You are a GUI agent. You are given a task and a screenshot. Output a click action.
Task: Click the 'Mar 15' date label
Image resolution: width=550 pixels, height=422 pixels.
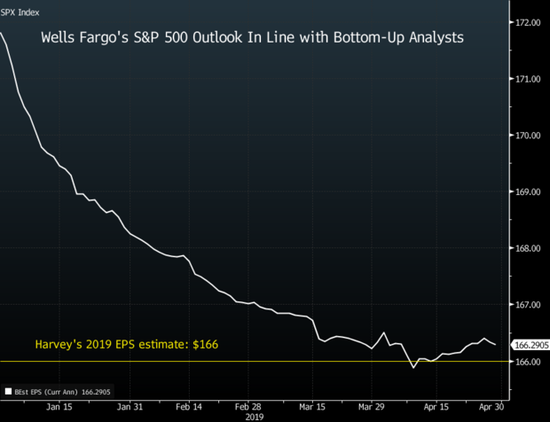[x=312, y=407]
